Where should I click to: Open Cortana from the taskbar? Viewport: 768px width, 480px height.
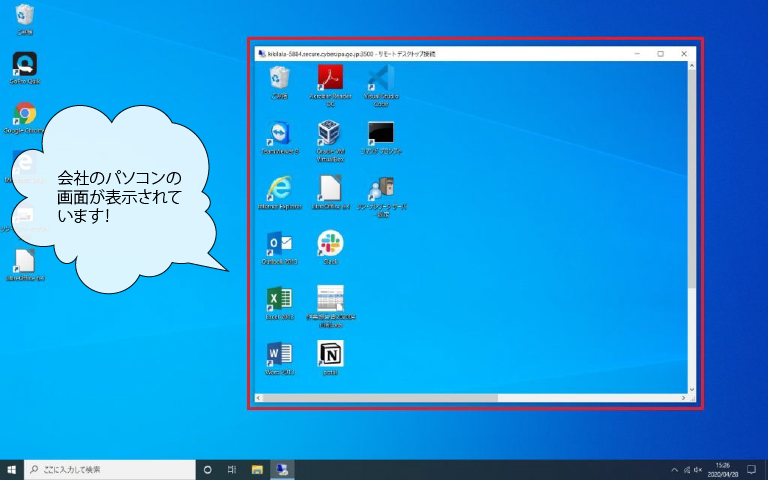[208, 470]
